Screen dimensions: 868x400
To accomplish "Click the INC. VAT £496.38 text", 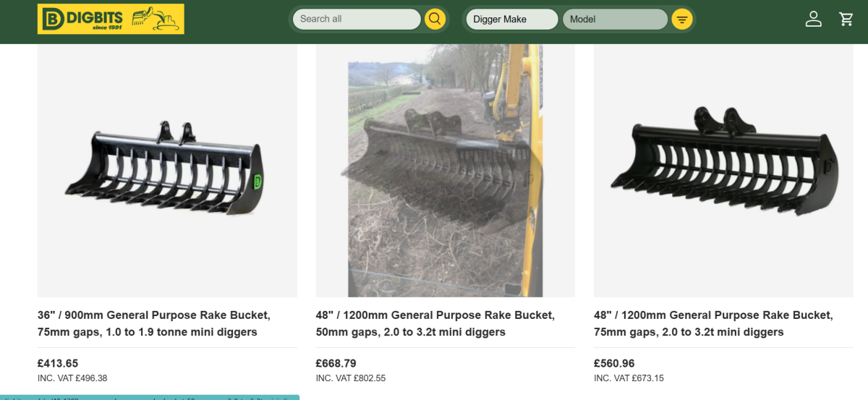I will tap(72, 378).
